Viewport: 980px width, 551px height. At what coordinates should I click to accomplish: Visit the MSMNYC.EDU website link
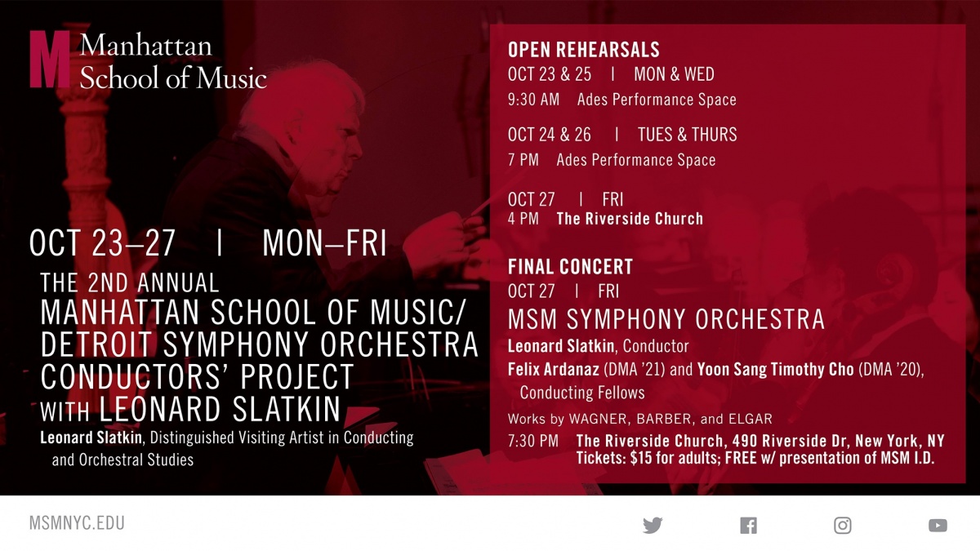point(77,523)
